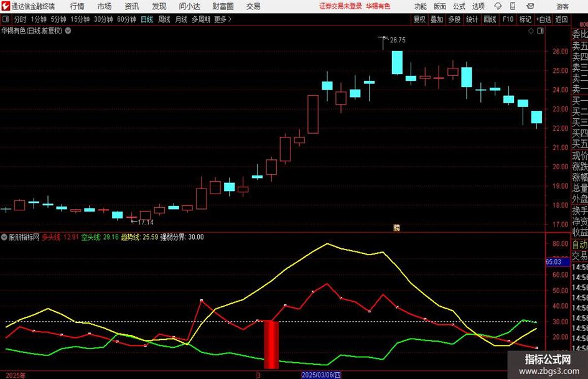The height and width of the screenshot is (379, 588).
Task: Switch to 60分钟 period
Action: tap(126, 19)
